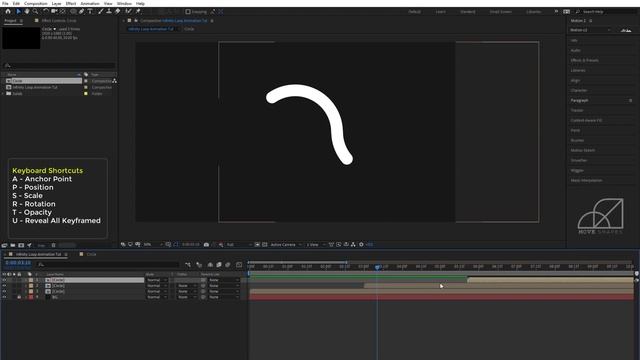640x360 pixels.
Task: Select the Brush tool
Action: (x=100, y=11)
